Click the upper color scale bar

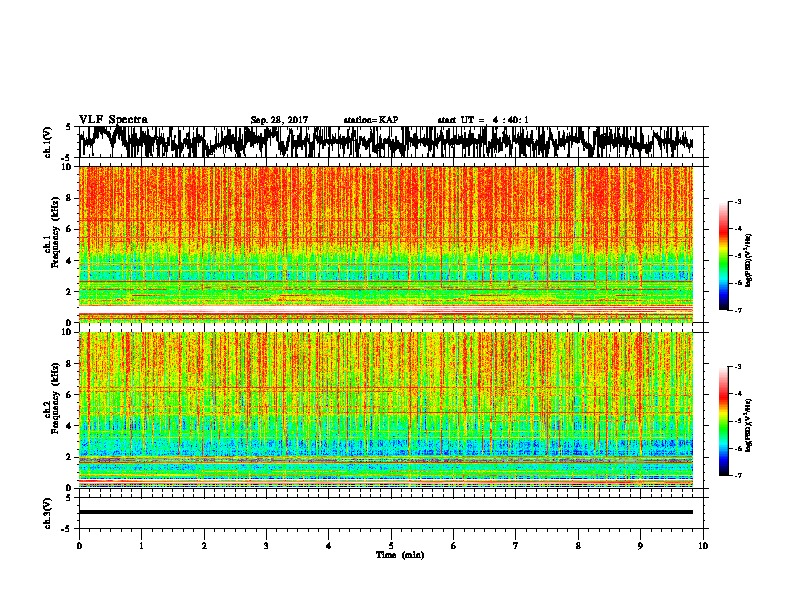[723, 256]
